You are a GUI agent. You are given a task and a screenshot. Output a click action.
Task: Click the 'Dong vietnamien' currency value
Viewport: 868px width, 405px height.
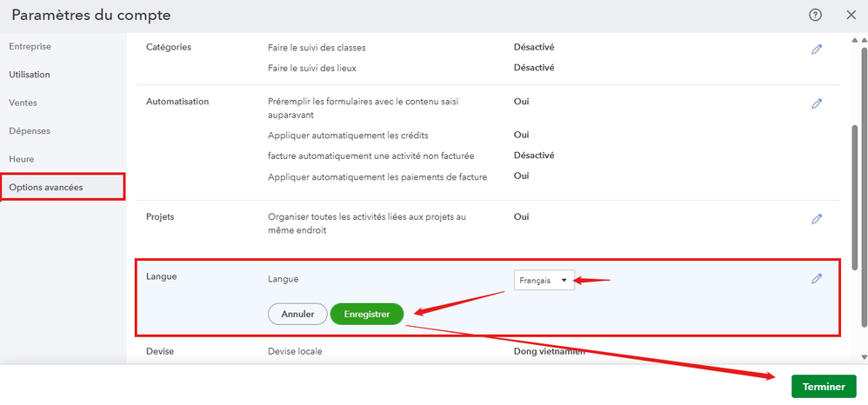point(549,351)
